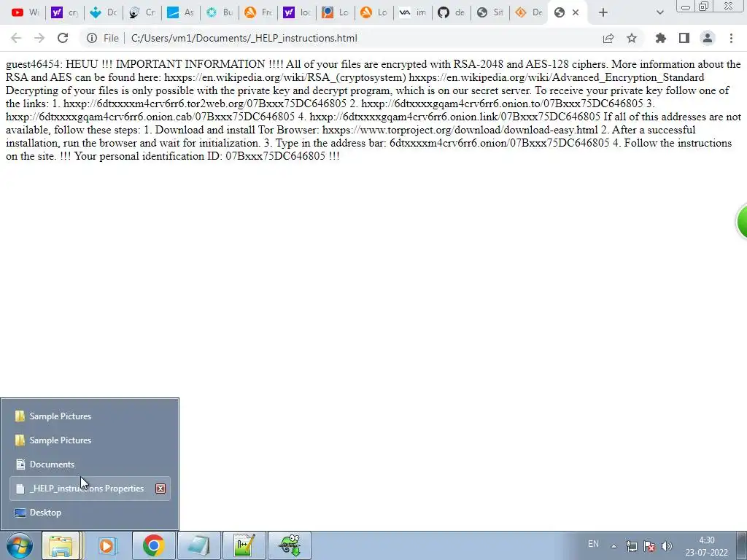747x560 pixels.
Task: Share this page via the share icon
Action: [x=608, y=38]
